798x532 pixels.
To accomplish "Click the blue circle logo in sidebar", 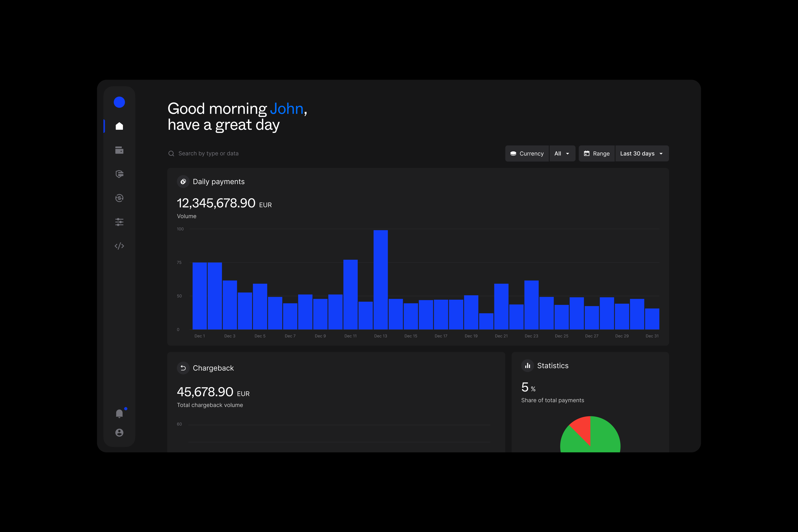I will coord(119,102).
